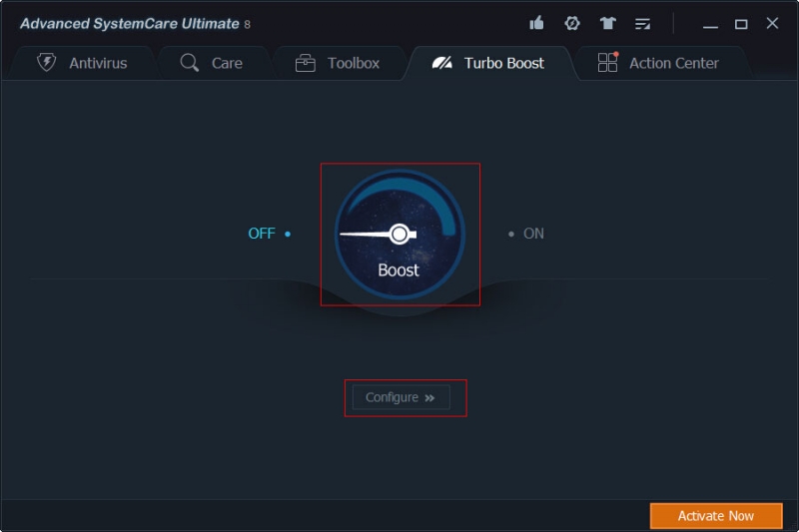Switch to the Antivirus tab
This screenshot has height=532, width=799.
[82, 63]
